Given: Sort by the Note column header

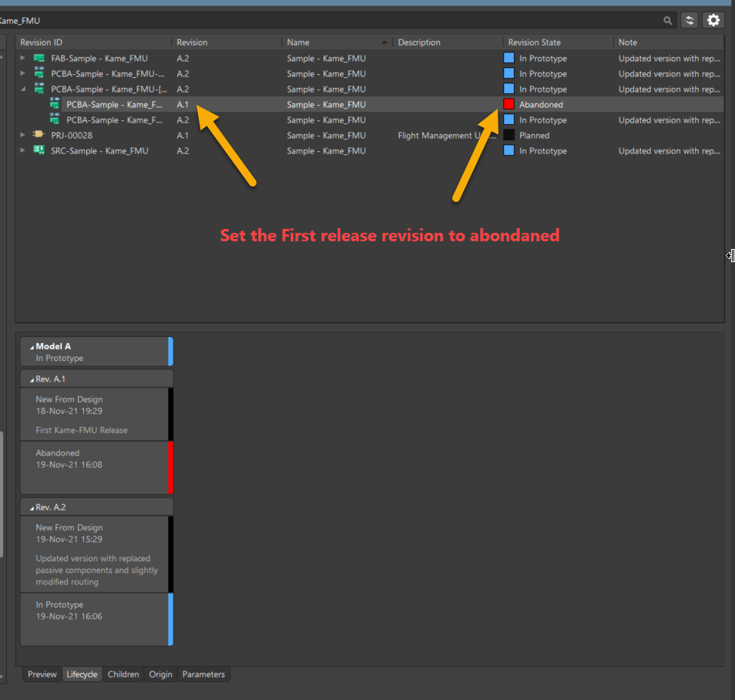Looking at the screenshot, I should tap(669, 42).
